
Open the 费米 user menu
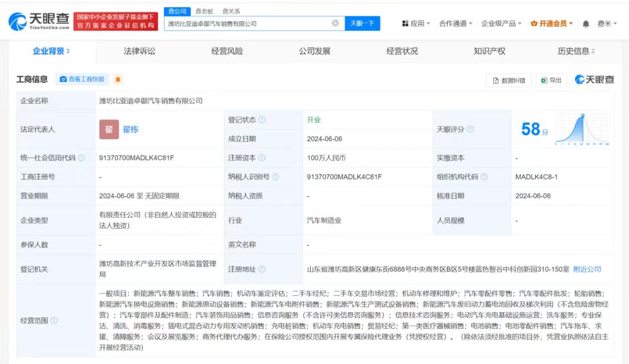(607, 24)
